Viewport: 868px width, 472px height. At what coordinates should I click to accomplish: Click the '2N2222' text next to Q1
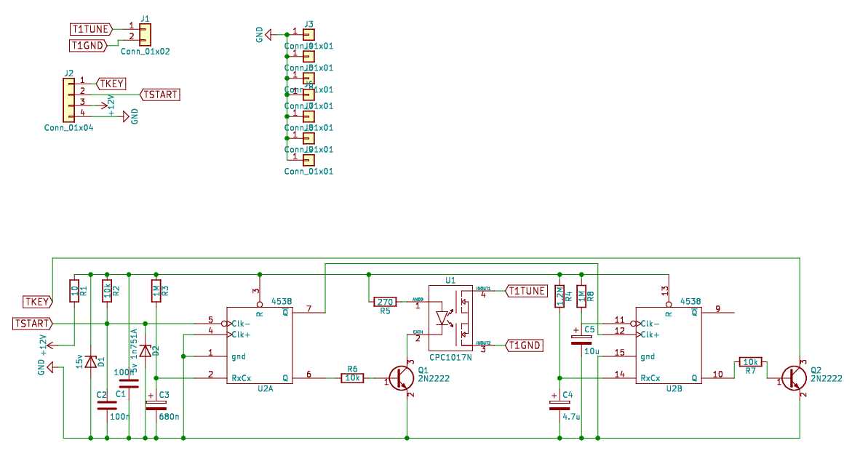tap(434, 379)
